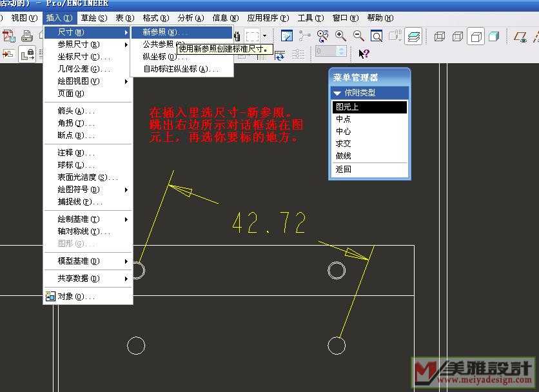Expand the 绘图符号(D) submenu
This screenshot has height=392, width=539.
click(x=87, y=190)
